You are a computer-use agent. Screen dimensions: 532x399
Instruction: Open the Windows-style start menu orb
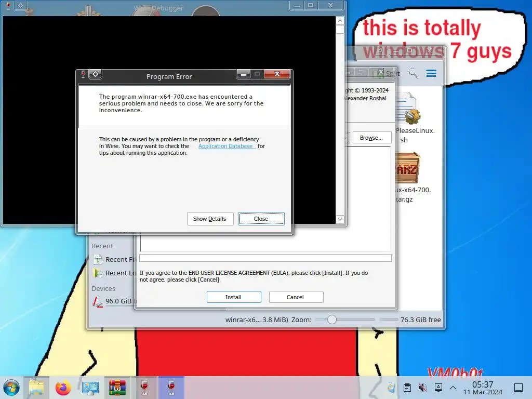pos(11,388)
